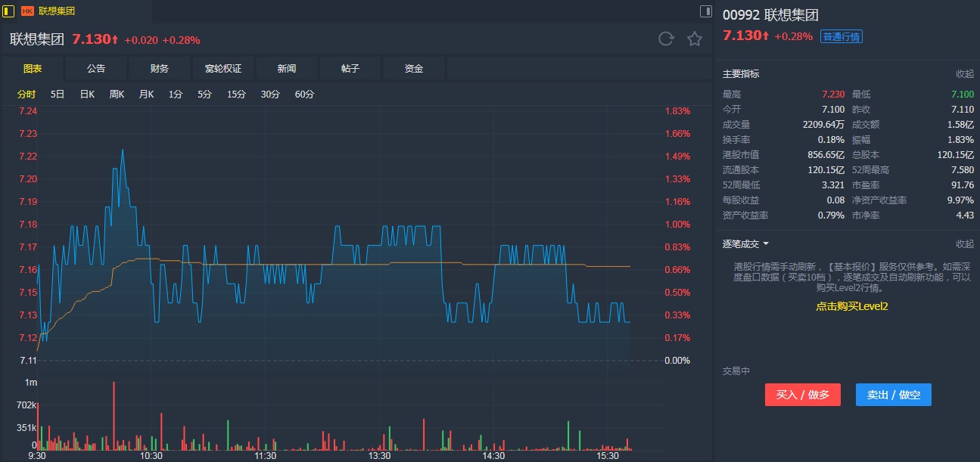Switch chart to 5日 view

click(58, 95)
